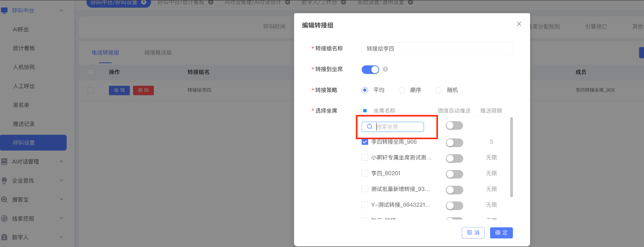Switch to the 微信推送组 tab
Viewport: 644px width, 247px height.
click(158, 53)
